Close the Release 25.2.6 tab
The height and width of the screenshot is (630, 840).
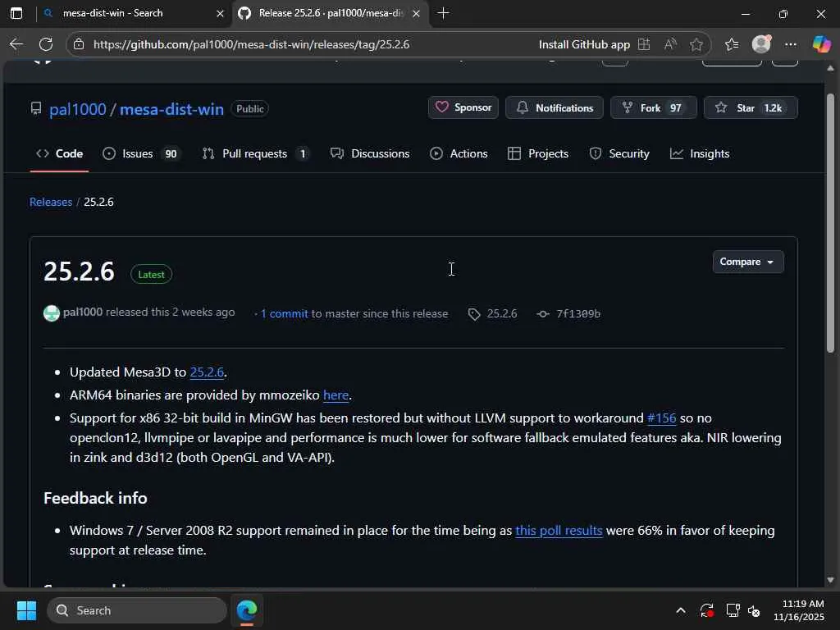click(x=416, y=13)
